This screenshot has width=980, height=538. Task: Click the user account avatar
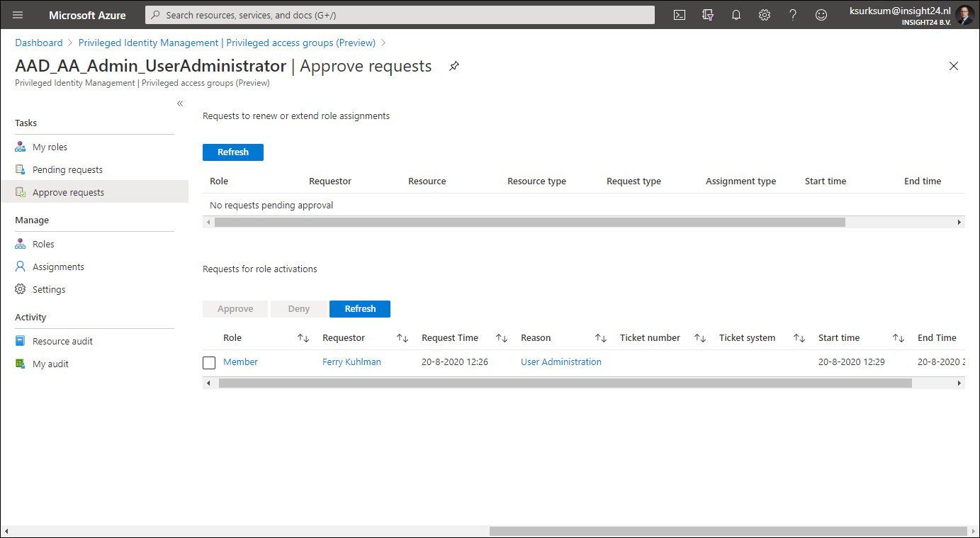(965, 15)
